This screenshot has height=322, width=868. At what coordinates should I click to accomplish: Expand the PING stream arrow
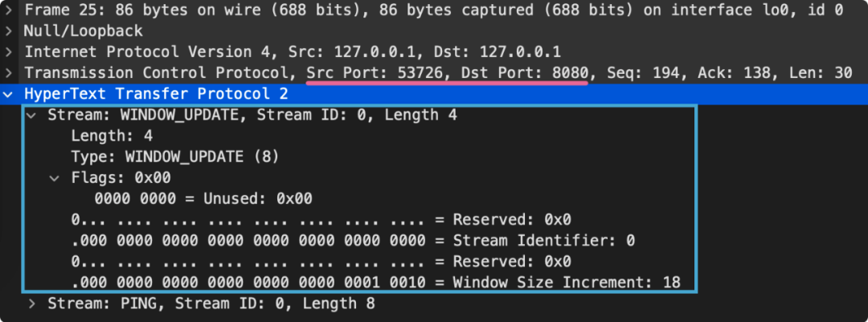pos(31,304)
